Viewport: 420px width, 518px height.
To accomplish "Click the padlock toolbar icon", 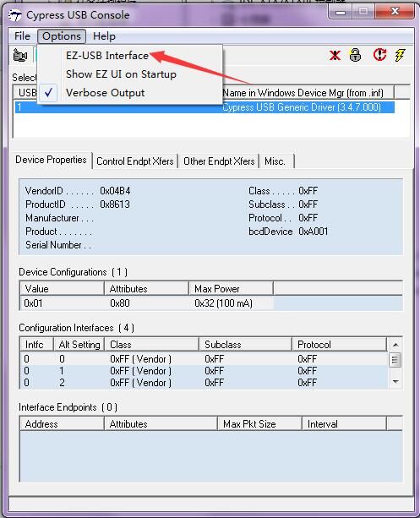I will tap(355, 55).
